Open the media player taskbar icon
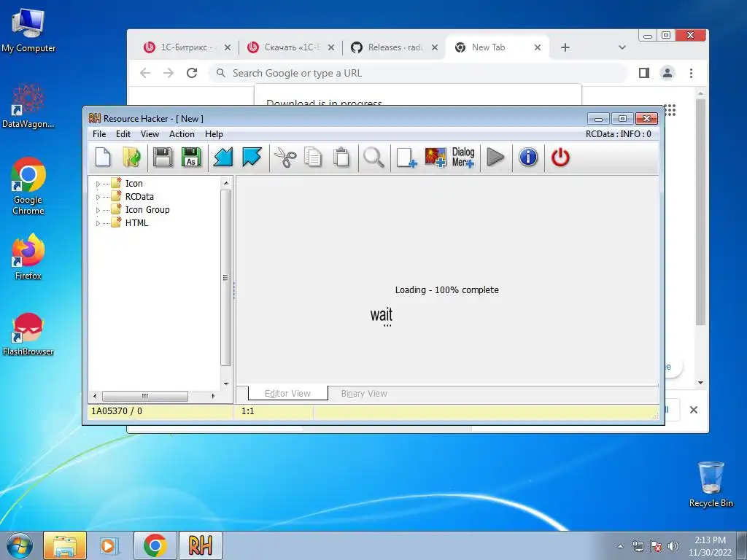747x560 pixels. 109,545
